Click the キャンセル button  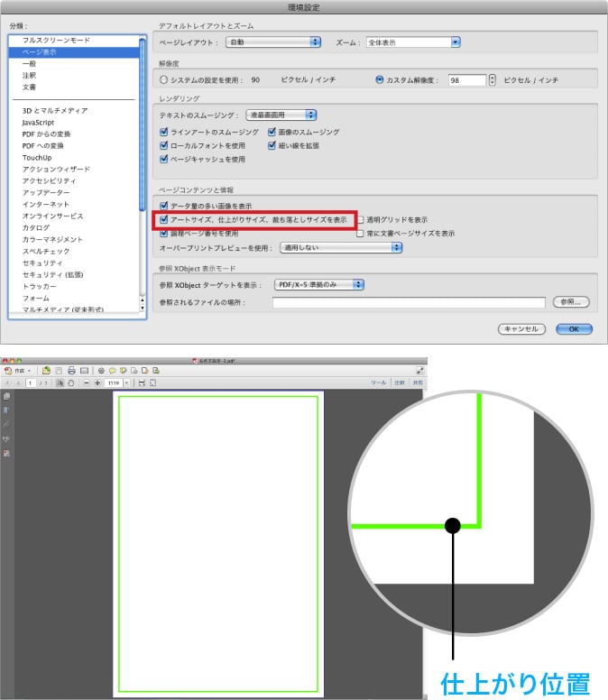click(x=522, y=329)
